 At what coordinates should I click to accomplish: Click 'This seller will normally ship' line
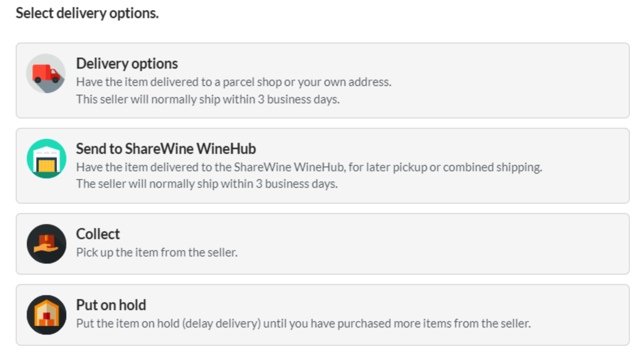coord(208,99)
